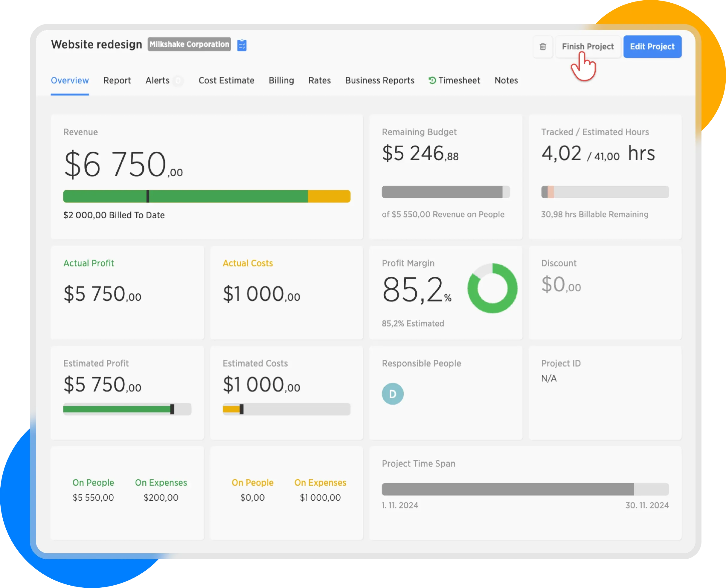Click the blue clipboard icon by the title

(242, 45)
